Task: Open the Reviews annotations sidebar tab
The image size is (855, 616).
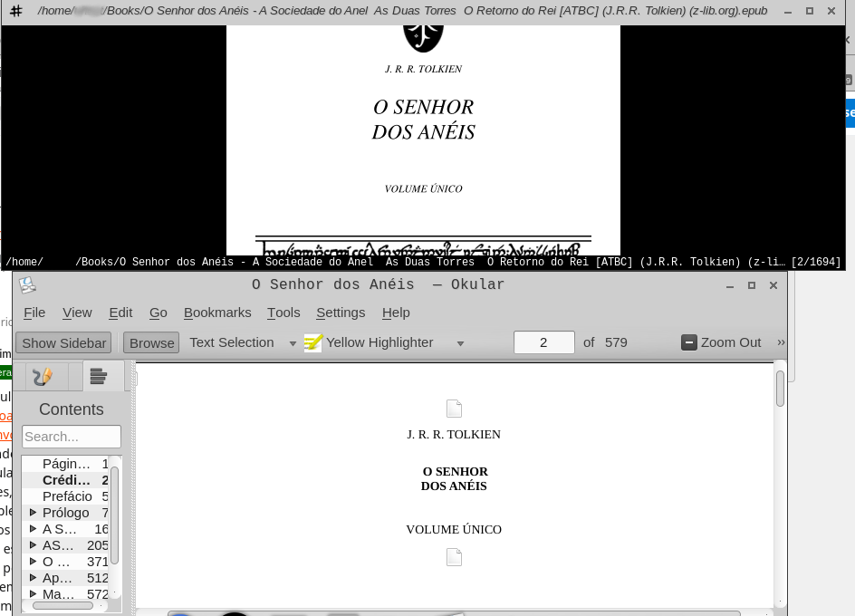Action: coord(42,377)
